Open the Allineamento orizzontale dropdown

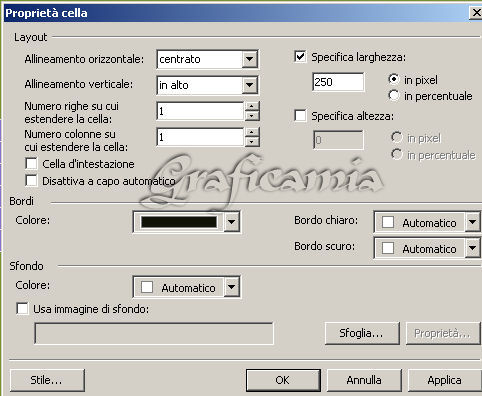(x=249, y=59)
